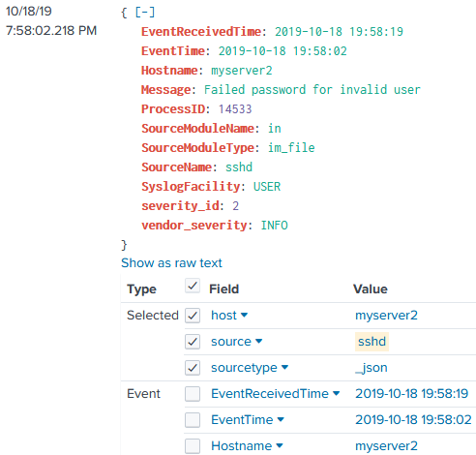Click the highlighted sshd source value
The width and height of the screenshot is (476, 455).
click(x=372, y=342)
